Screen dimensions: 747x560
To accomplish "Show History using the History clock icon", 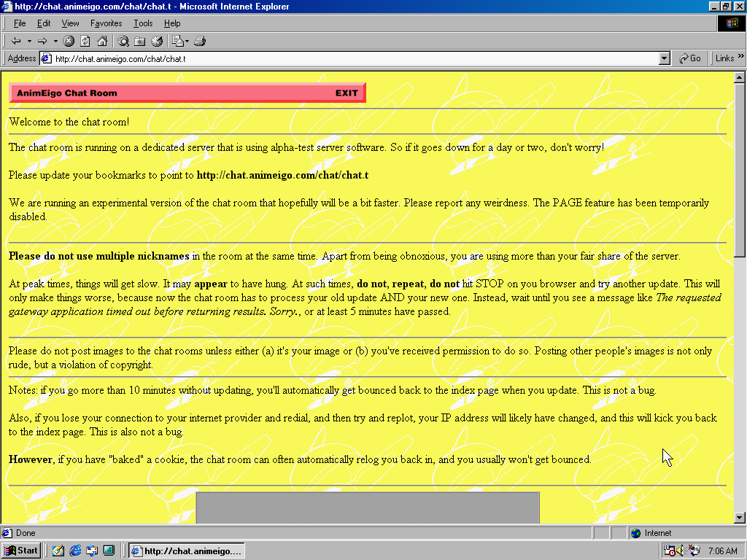I will pyautogui.click(x=155, y=41).
